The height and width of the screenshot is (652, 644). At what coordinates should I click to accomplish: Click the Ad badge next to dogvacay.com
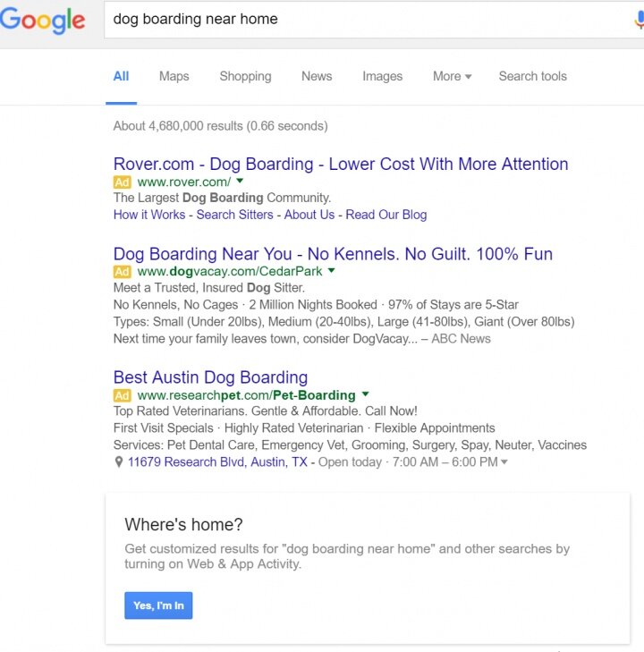(122, 272)
